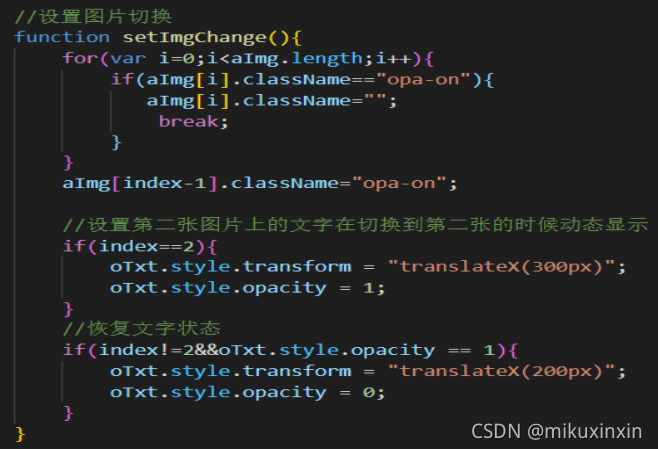
Task: Click the final yellow closing brace of the function
Action: pyautogui.click(x=20, y=434)
